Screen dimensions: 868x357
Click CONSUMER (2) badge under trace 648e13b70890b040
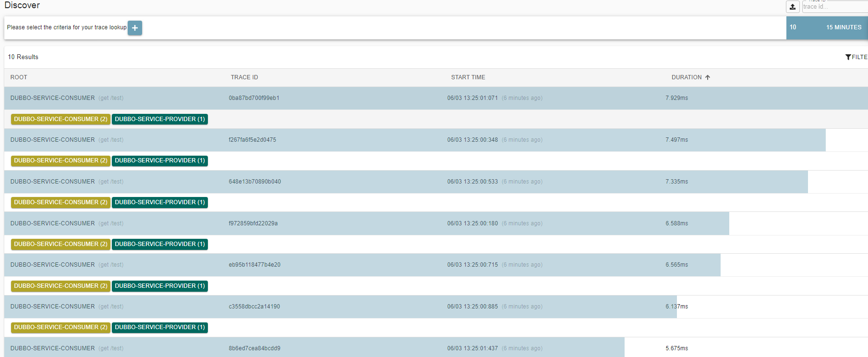pos(60,202)
